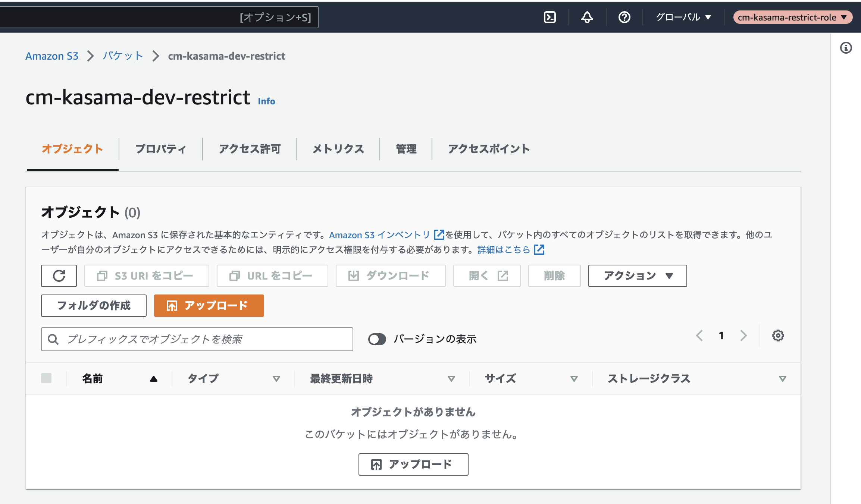Focus the top console search box
Viewport: 861px width, 504px height.
[159, 17]
